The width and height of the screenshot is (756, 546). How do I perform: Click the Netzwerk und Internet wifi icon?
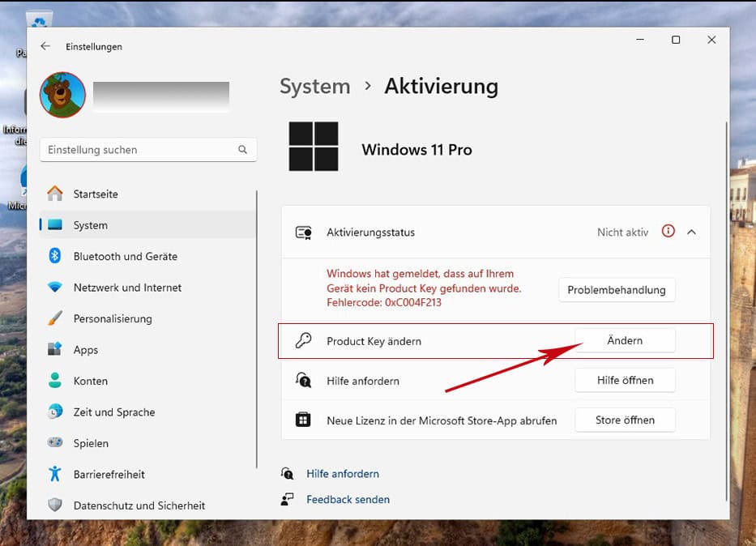point(55,288)
